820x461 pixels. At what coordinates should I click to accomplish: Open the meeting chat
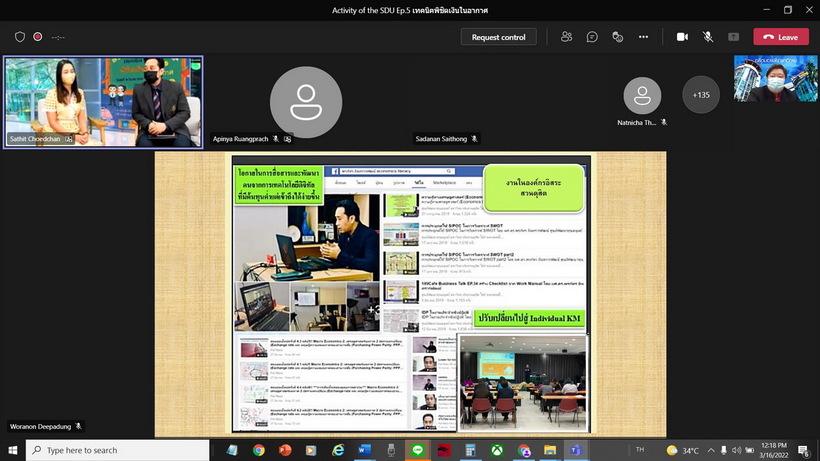[592, 37]
